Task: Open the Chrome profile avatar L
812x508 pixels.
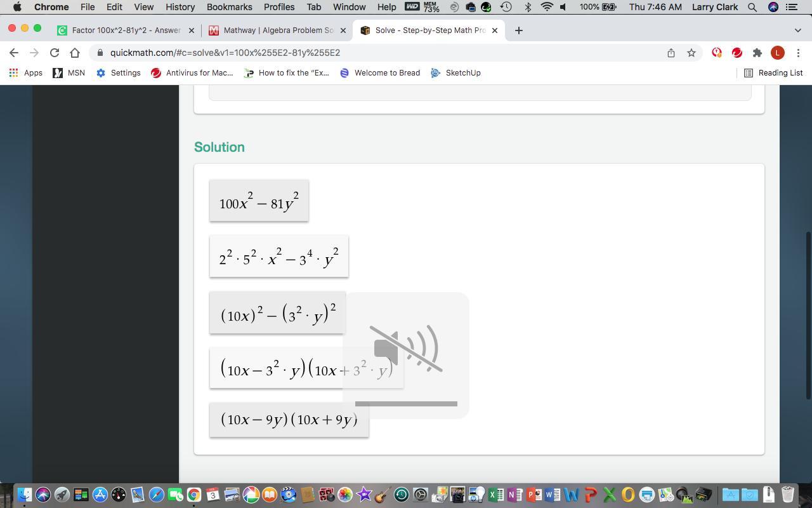Action: pos(777,53)
